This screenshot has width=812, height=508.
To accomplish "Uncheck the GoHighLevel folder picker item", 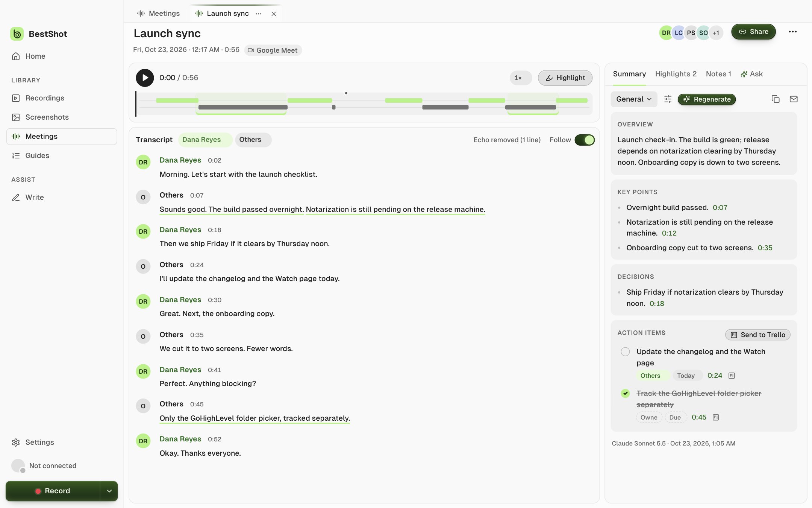I will [625, 393].
